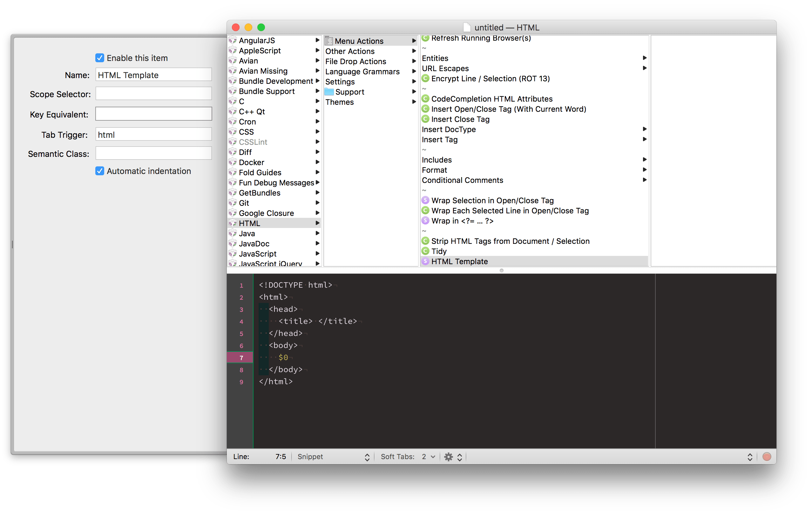Click the Encrypt Line / Selection command icon

click(425, 78)
